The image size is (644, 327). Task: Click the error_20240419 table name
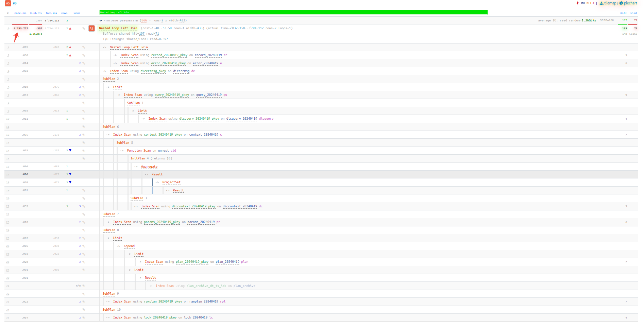[205, 63]
